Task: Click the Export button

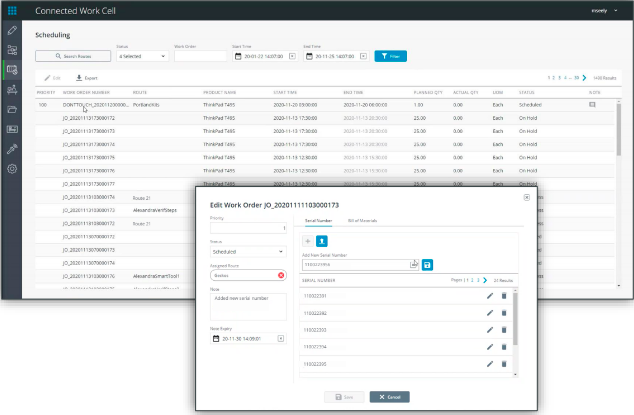Action: click(86, 77)
